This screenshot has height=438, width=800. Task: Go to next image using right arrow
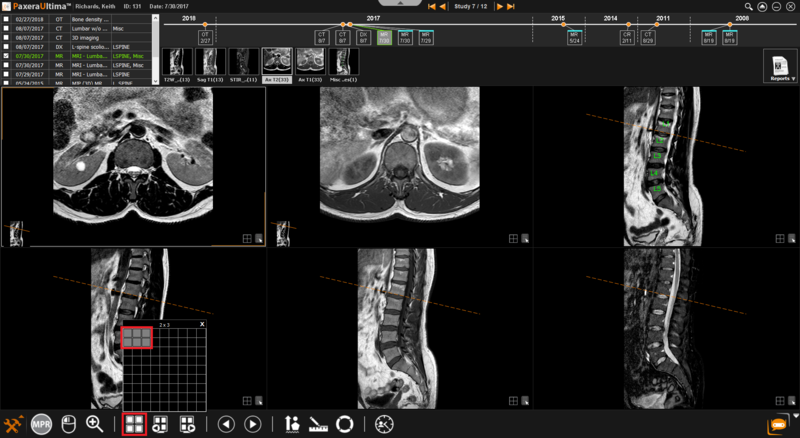coord(253,424)
